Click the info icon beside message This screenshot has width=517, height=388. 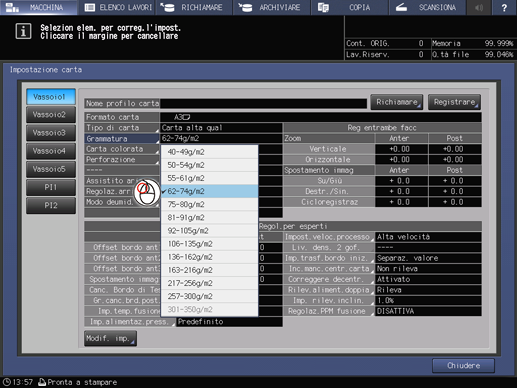23,31
